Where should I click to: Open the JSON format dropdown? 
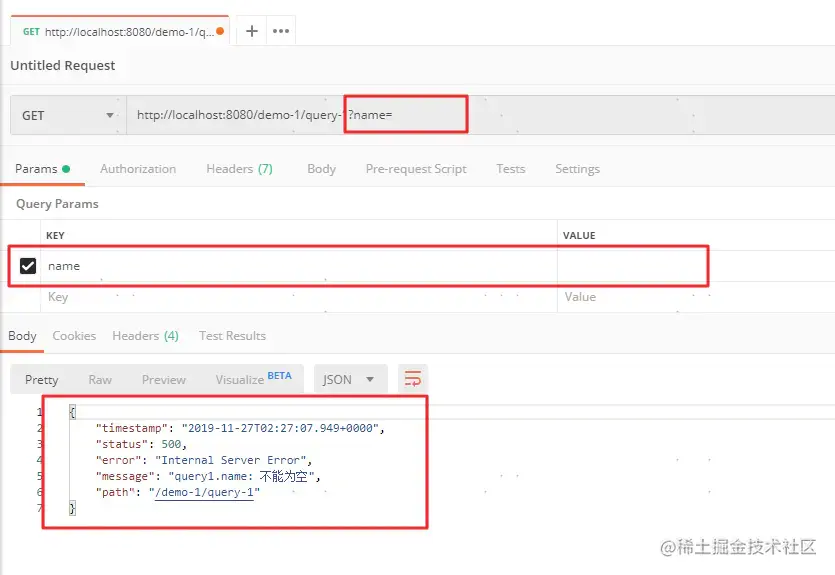click(350, 379)
